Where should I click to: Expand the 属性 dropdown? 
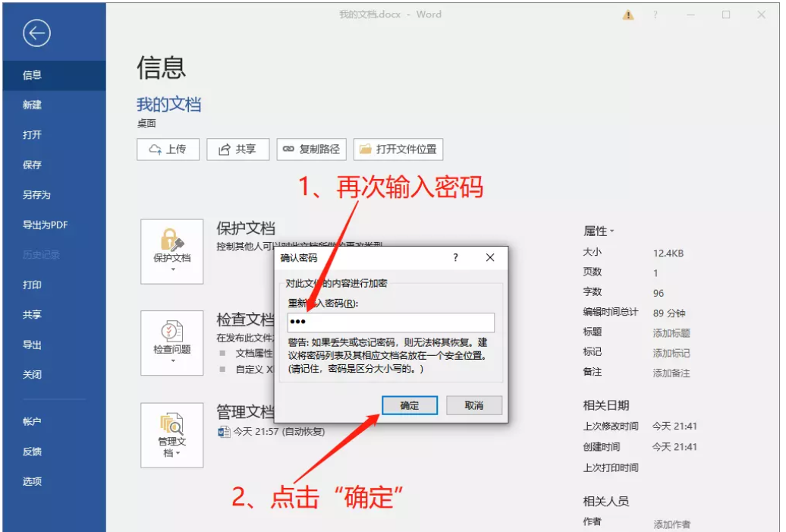[x=599, y=231]
